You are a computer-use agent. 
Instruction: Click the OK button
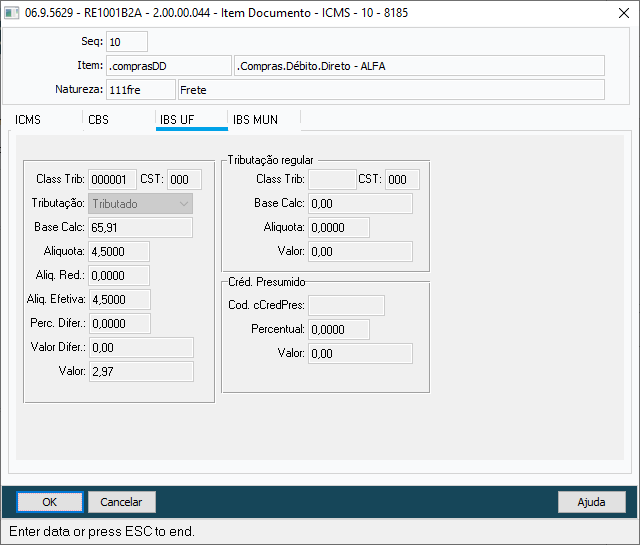click(x=50, y=502)
